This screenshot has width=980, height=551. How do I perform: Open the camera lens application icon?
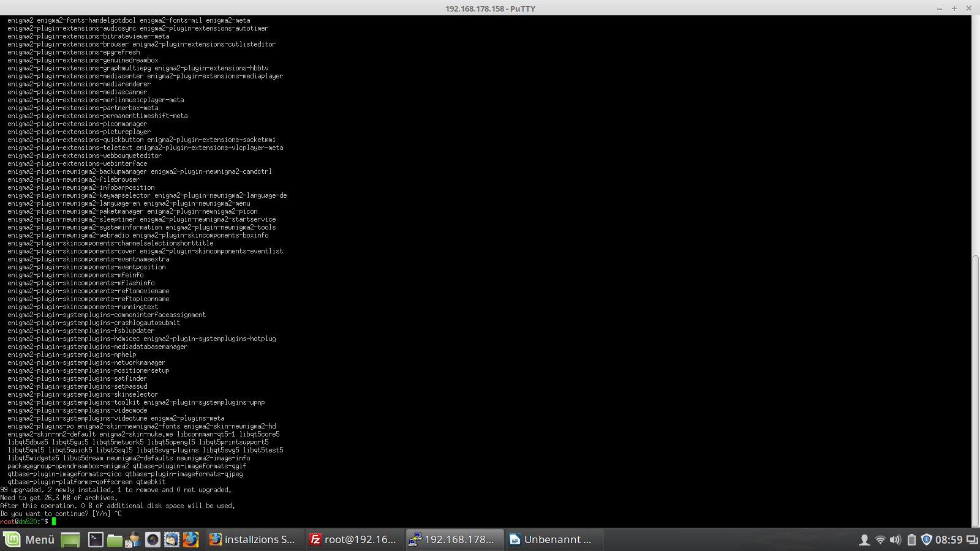153,539
